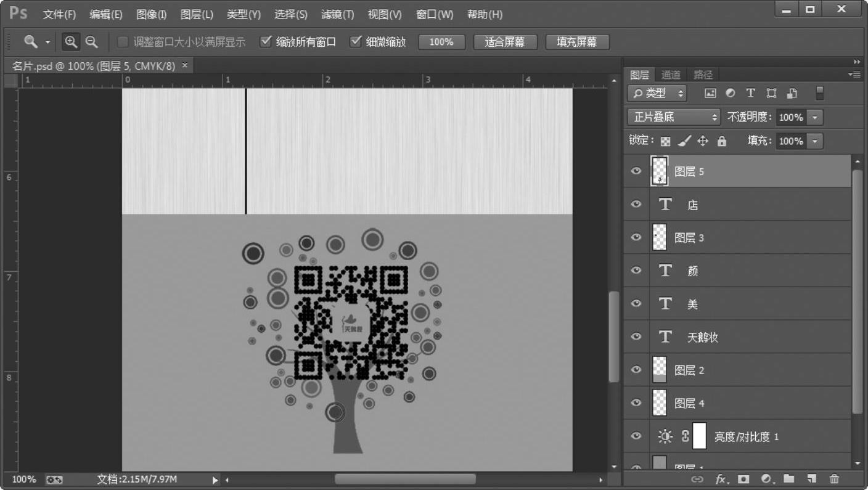
Task: Open the 文件(F) menu
Action: point(59,14)
